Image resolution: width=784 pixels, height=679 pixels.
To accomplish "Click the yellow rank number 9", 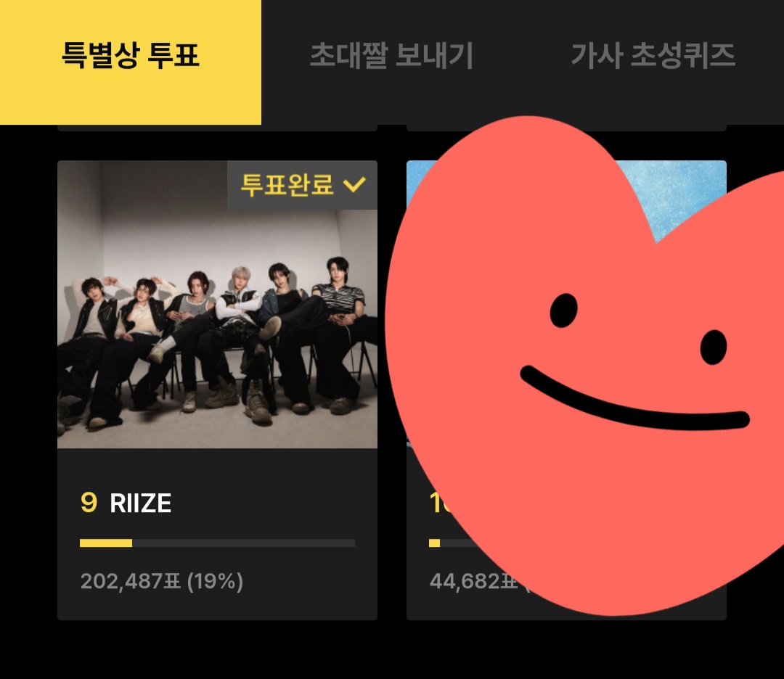I will point(89,503).
